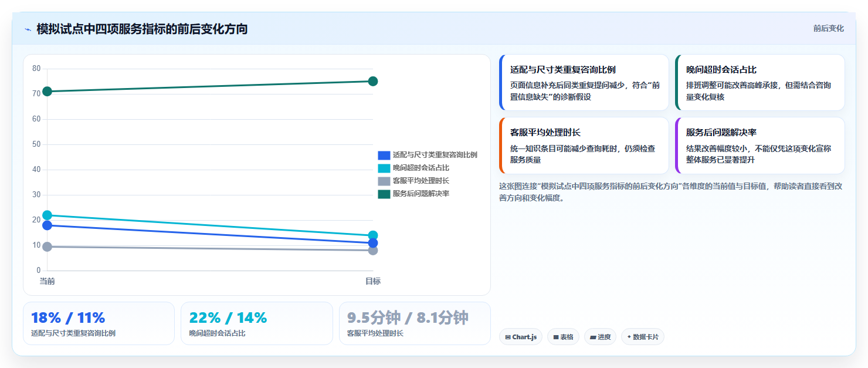Toggle the 晚间超时会话占比 legend cyan swatch
The width and height of the screenshot is (868, 368).
coord(384,168)
